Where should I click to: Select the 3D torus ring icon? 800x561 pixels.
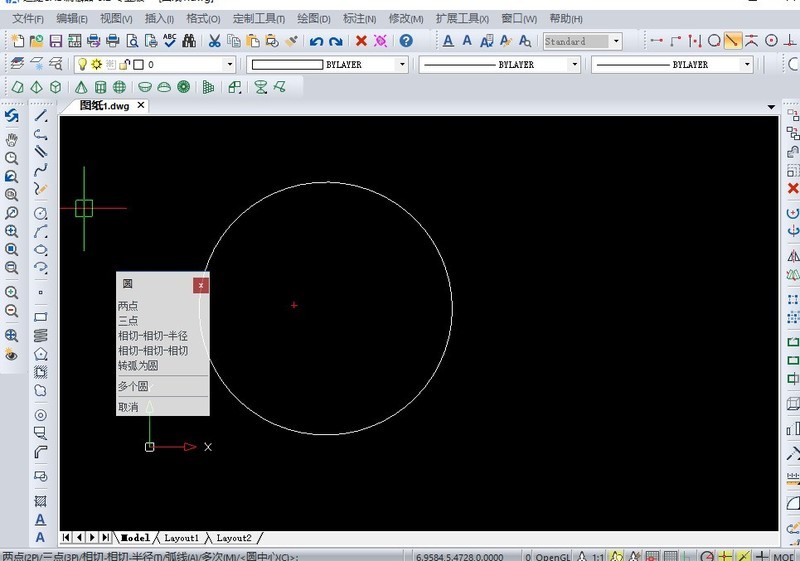point(184,87)
